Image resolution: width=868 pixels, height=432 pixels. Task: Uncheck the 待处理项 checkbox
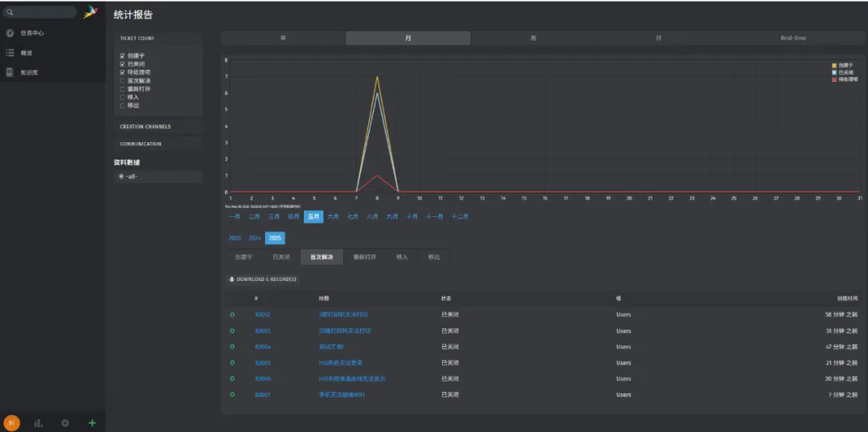pyautogui.click(x=122, y=72)
